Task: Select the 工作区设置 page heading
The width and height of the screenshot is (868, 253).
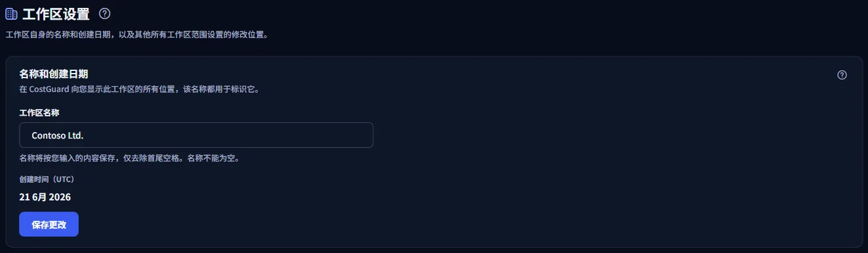Action: tap(56, 14)
